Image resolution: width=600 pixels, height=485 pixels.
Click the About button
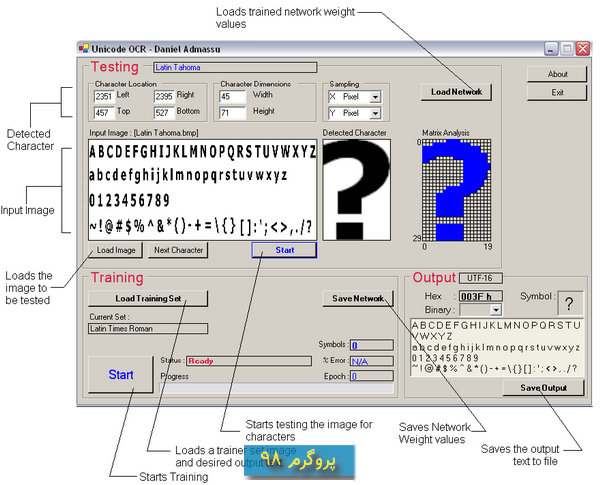pyautogui.click(x=558, y=74)
